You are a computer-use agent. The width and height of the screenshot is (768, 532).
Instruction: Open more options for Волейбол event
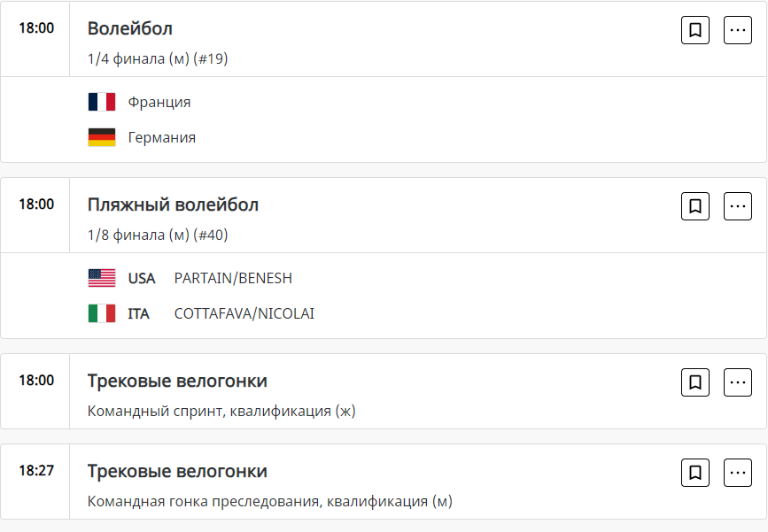pos(738,30)
